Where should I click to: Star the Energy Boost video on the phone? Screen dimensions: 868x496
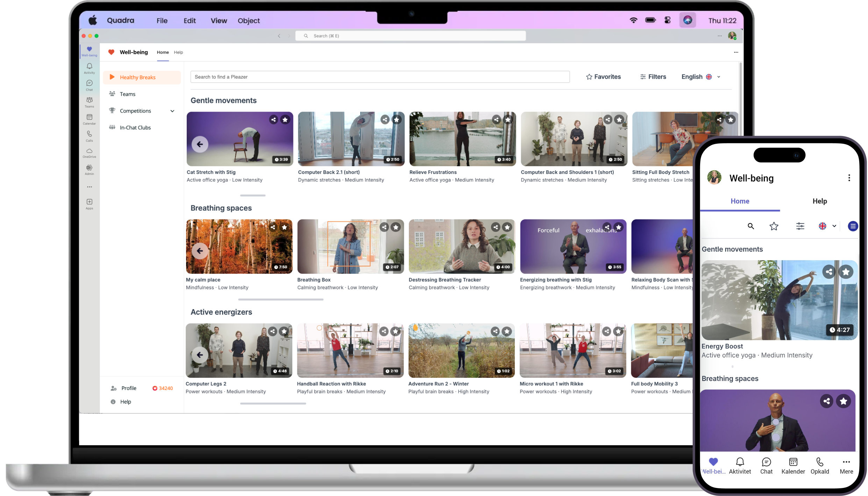(846, 272)
